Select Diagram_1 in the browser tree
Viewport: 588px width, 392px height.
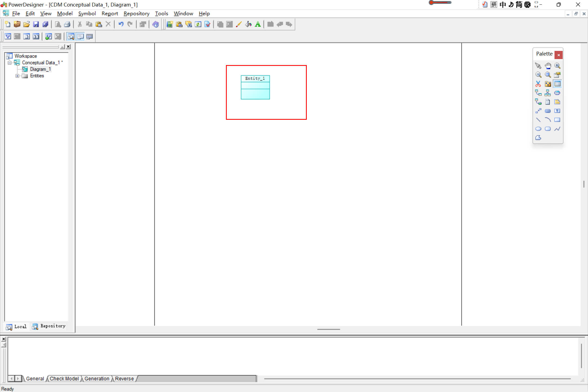pyautogui.click(x=40, y=69)
